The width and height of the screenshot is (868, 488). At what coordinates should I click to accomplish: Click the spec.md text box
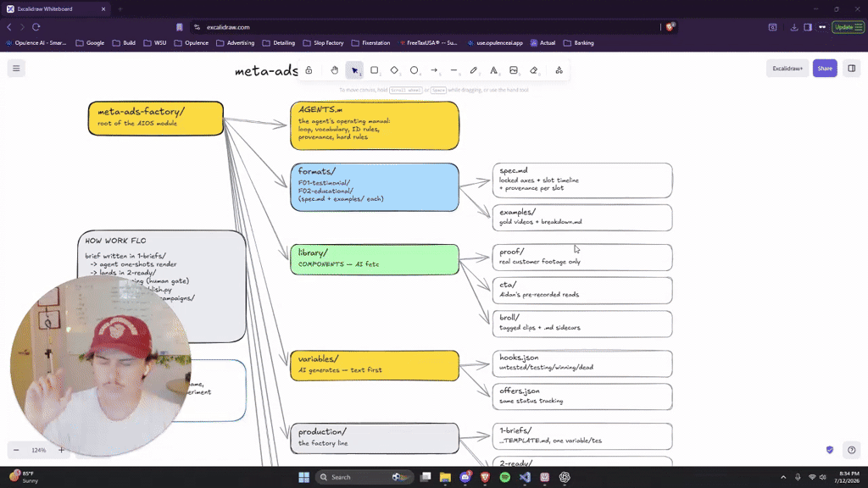click(582, 180)
